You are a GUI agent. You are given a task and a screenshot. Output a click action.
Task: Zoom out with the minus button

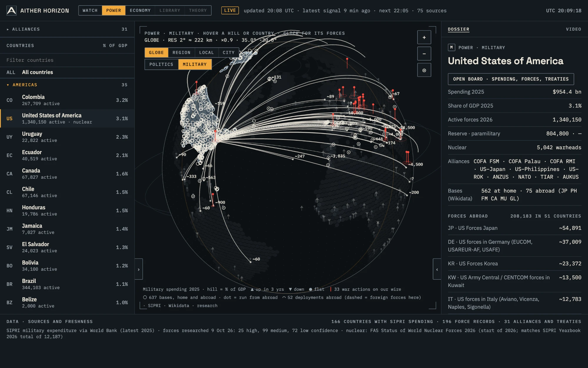pyautogui.click(x=424, y=54)
